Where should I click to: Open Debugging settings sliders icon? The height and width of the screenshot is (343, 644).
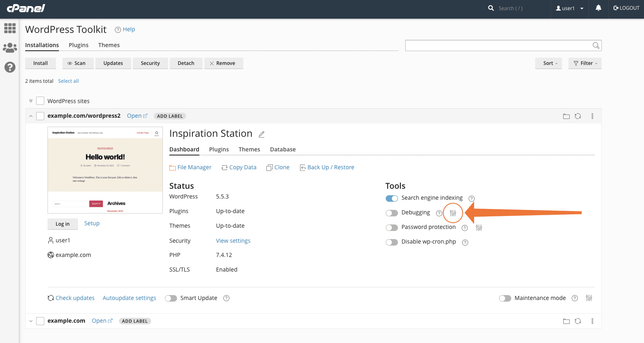click(x=453, y=213)
